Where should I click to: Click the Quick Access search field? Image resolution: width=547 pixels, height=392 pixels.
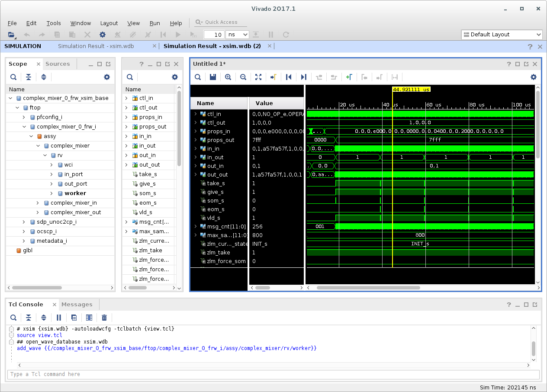(x=221, y=22)
